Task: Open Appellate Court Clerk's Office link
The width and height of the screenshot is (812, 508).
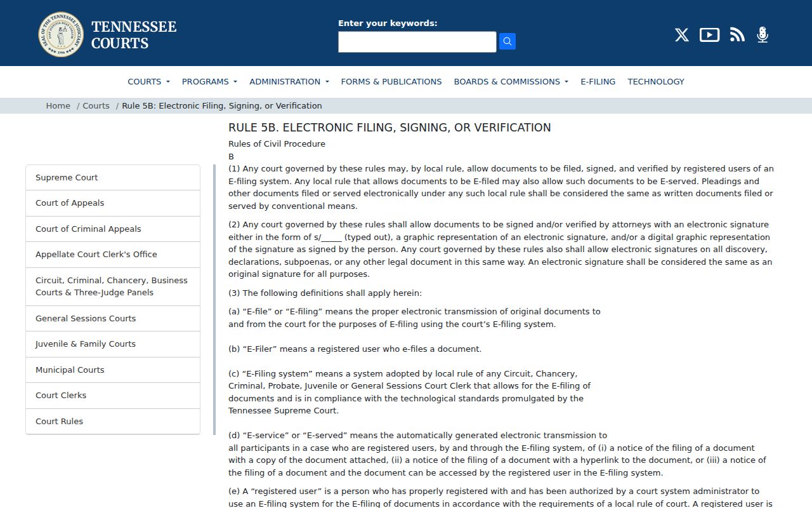Action: [x=113, y=255]
